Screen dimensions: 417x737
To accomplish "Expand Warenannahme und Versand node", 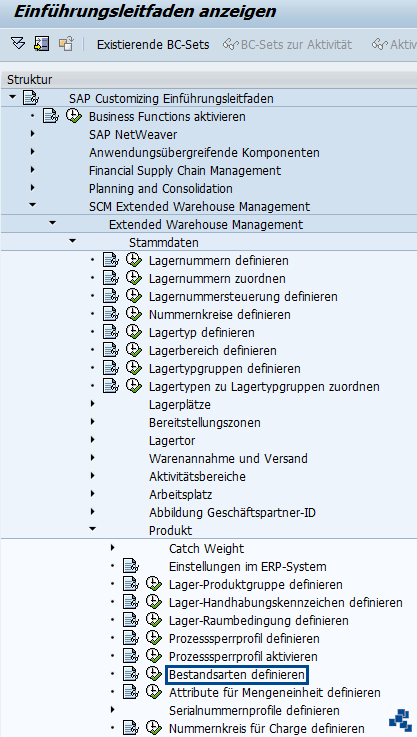I will click(93, 458).
